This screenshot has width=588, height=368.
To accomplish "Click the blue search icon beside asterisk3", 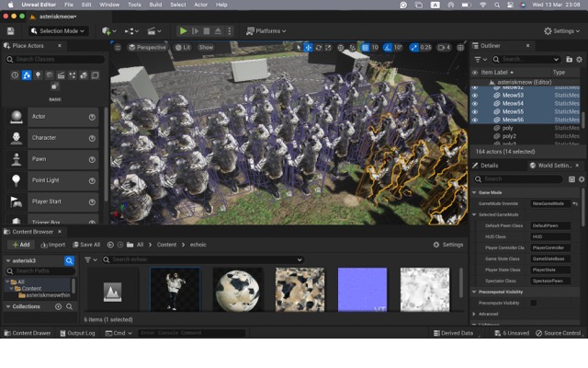I will point(69,261).
